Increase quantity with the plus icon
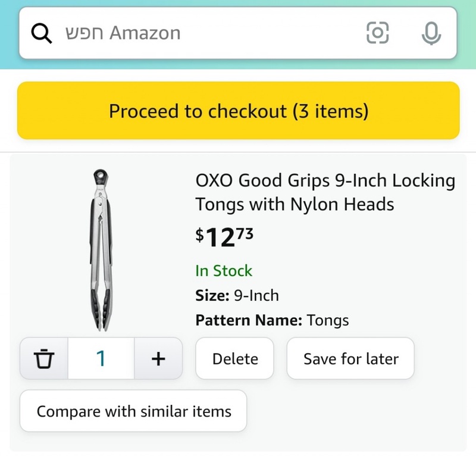 point(158,359)
